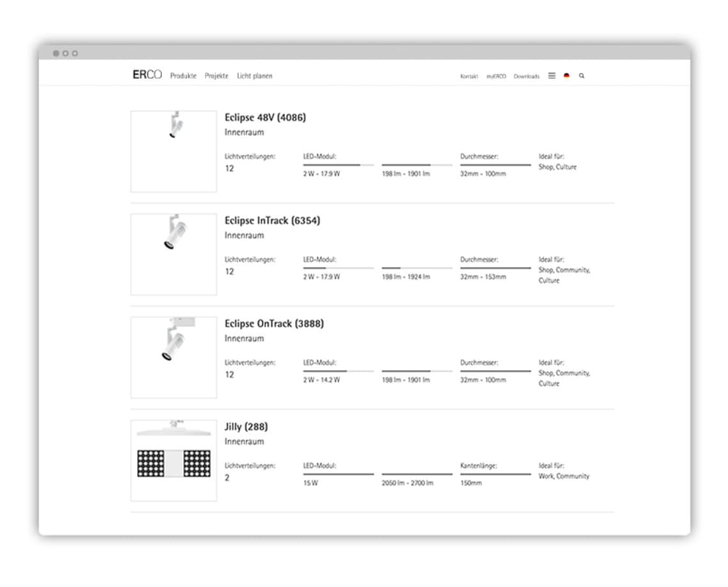Click '2050 lm - 2700 lm' value
This screenshot has width=728, height=587.
pyautogui.click(x=407, y=483)
